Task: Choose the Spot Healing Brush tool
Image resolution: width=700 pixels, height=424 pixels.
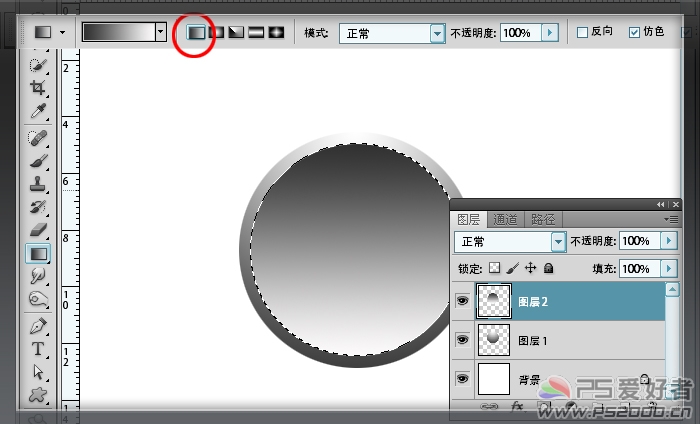Action: (38, 138)
